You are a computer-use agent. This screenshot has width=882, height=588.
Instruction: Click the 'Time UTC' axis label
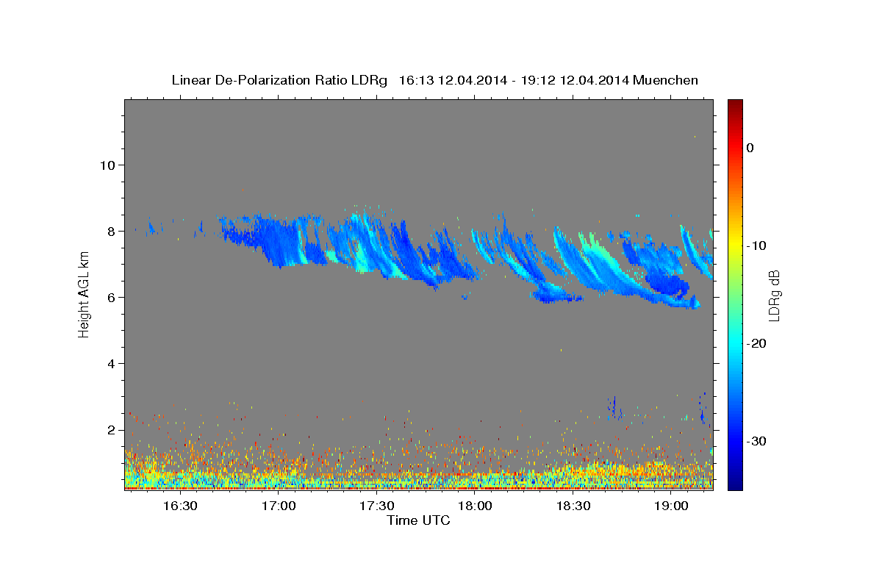[418, 520]
